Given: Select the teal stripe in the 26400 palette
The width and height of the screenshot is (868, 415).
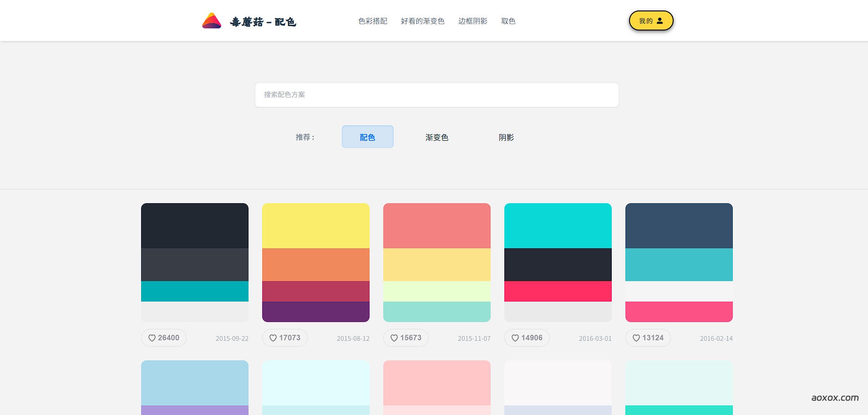Looking at the screenshot, I should (x=194, y=291).
